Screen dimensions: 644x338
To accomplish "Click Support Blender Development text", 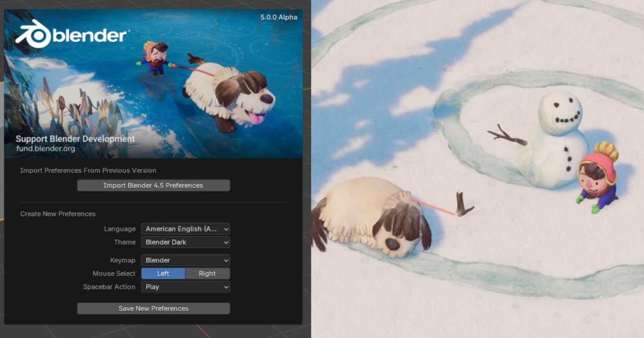I will [75, 139].
